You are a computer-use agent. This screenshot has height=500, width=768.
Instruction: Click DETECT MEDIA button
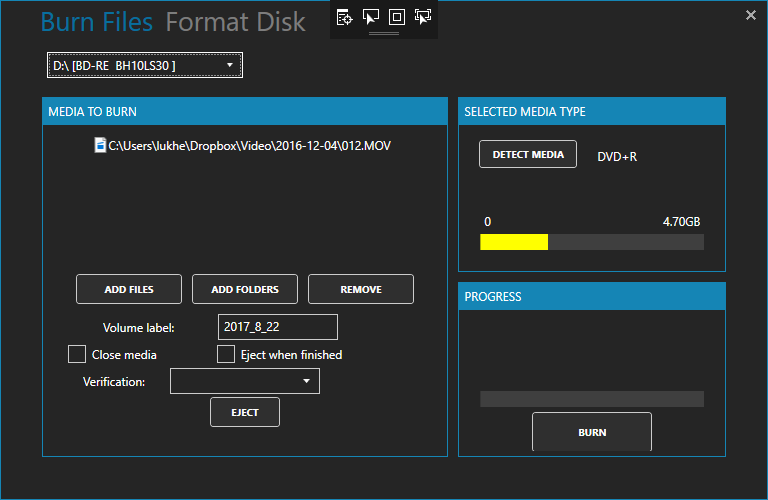(528, 154)
